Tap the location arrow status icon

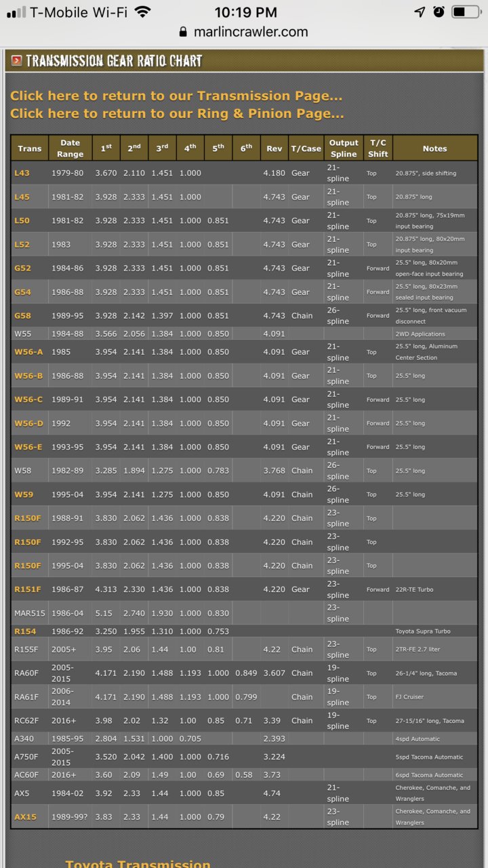[x=420, y=12]
